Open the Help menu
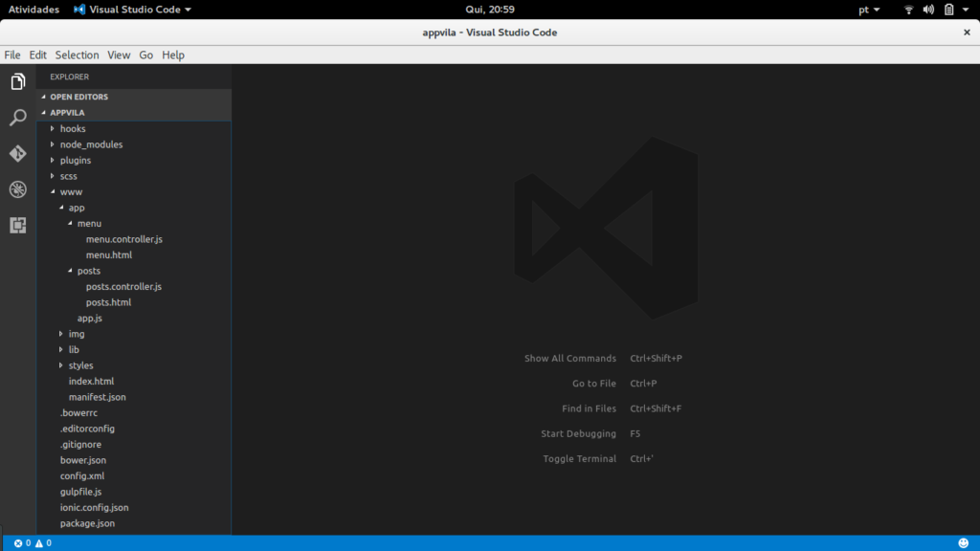 tap(173, 55)
